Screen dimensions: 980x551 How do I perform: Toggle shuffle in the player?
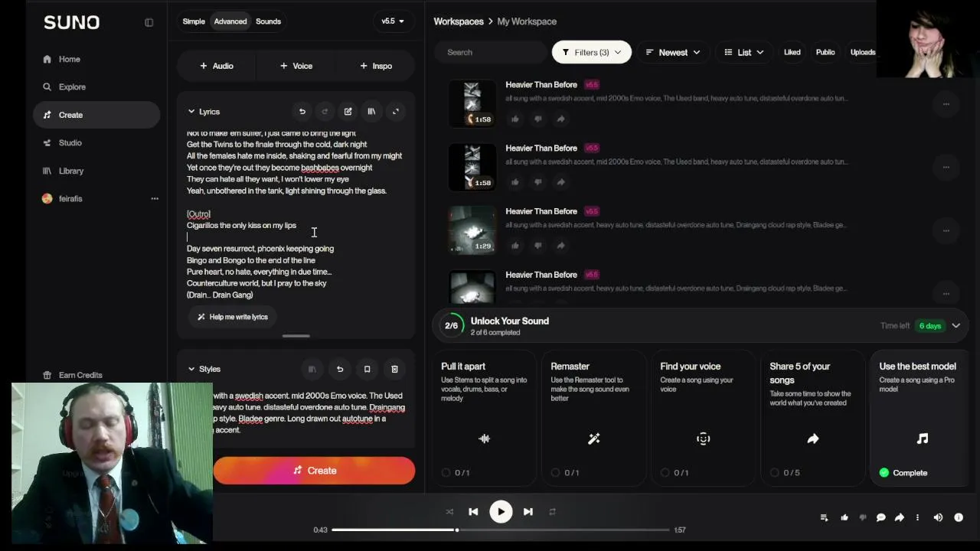point(449,512)
